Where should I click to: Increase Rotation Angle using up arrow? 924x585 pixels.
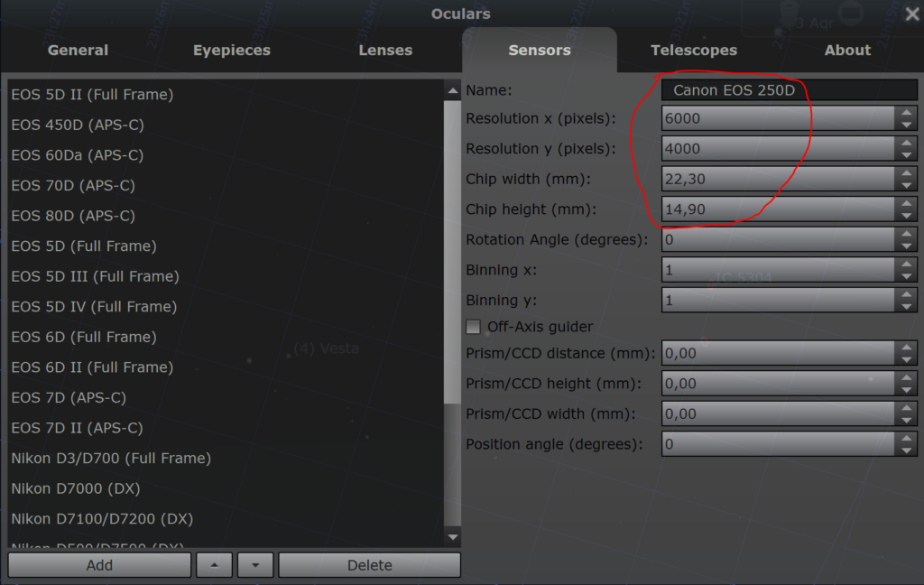point(906,234)
